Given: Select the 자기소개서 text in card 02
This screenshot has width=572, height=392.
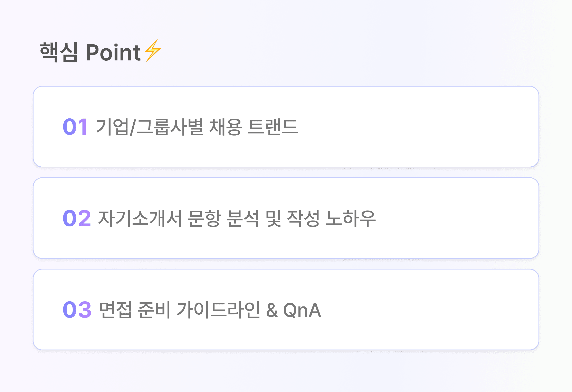Looking at the screenshot, I should click(x=140, y=218).
